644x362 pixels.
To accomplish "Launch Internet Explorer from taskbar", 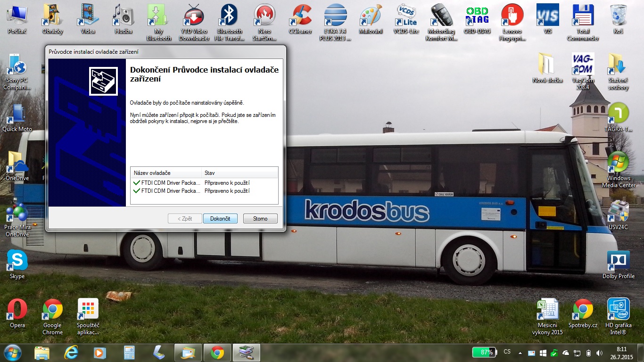I will (x=71, y=353).
